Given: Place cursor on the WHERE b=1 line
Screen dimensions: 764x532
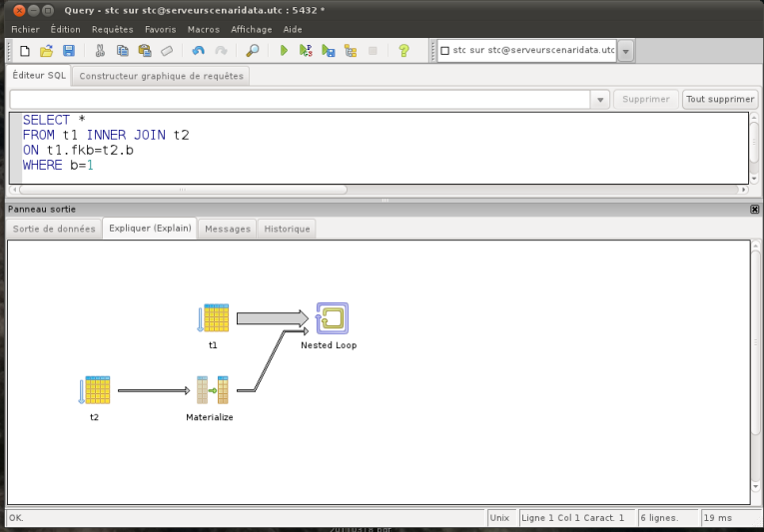Looking at the screenshot, I should [59, 165].
